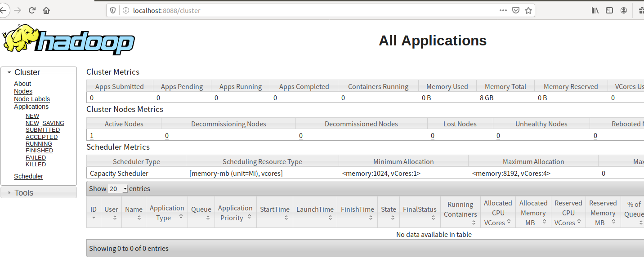Image resolution: width=644 pixels, height=263 pixels.
Task: Filter applications by SUBMITTED state
Action: coord(43,130)
